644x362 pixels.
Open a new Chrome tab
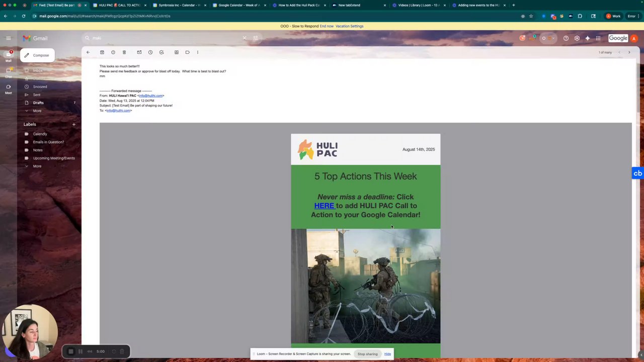[513, 5]
